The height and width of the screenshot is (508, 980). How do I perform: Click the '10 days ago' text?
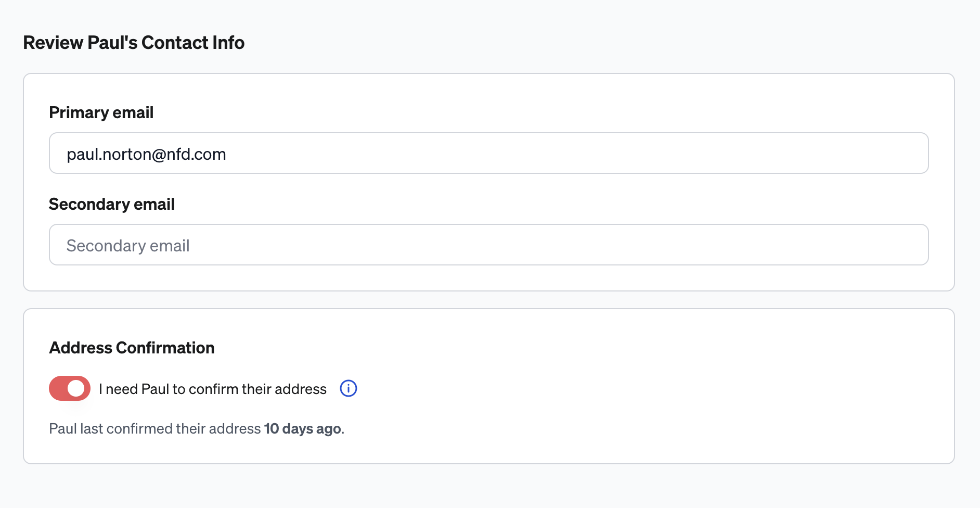point(303,428)
